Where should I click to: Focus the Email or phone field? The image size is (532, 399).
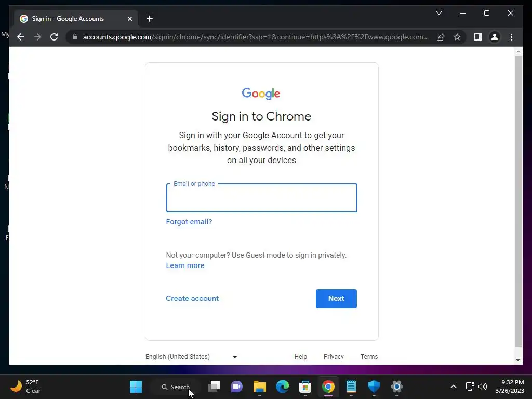[x=262, y=198]
